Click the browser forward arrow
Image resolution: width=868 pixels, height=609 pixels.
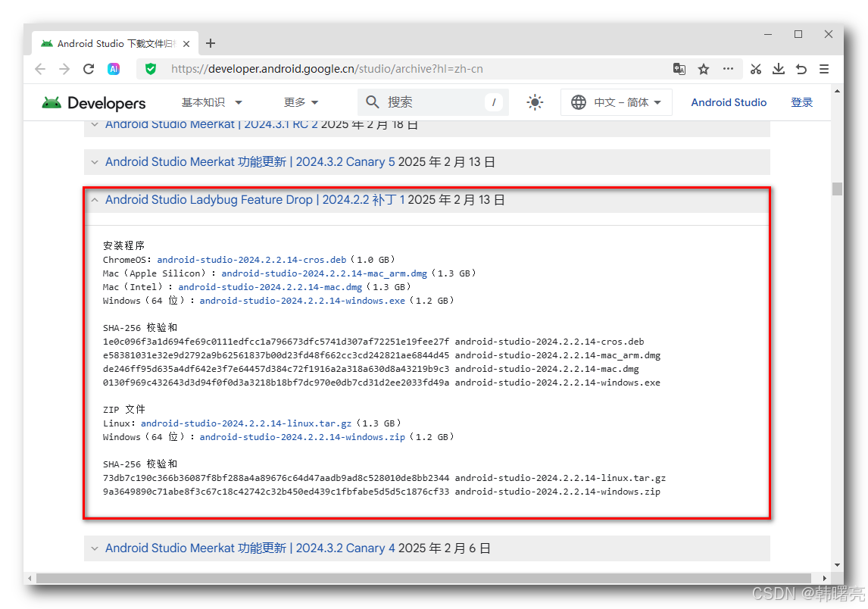point(64,69)
